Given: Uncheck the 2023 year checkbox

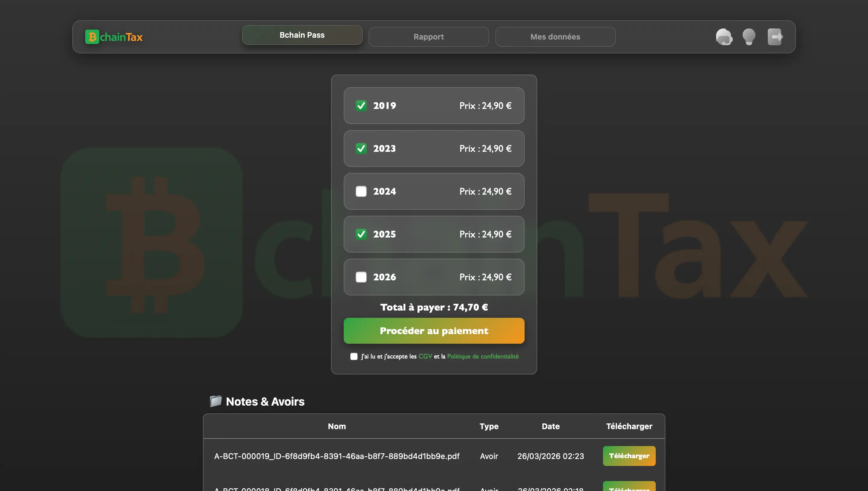Looking at the screenshot, I should pos(361,148).
